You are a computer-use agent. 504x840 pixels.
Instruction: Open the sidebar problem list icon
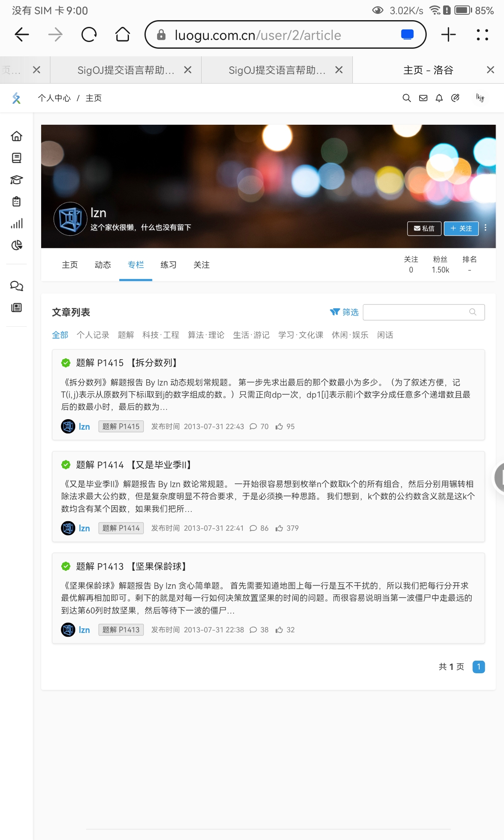tap(16, 158)
